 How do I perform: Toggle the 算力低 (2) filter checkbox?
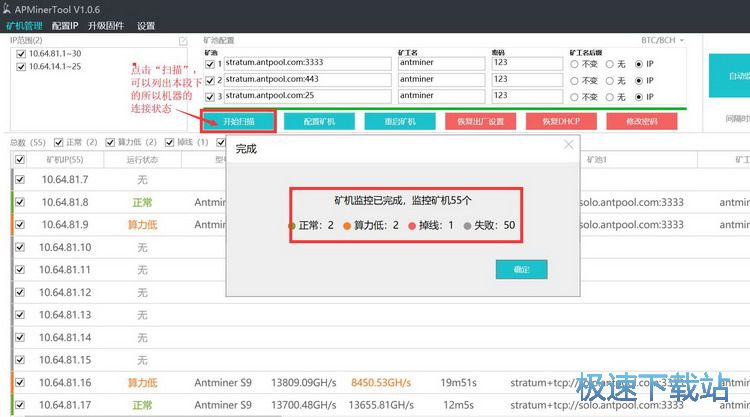(x=110, y=142)
